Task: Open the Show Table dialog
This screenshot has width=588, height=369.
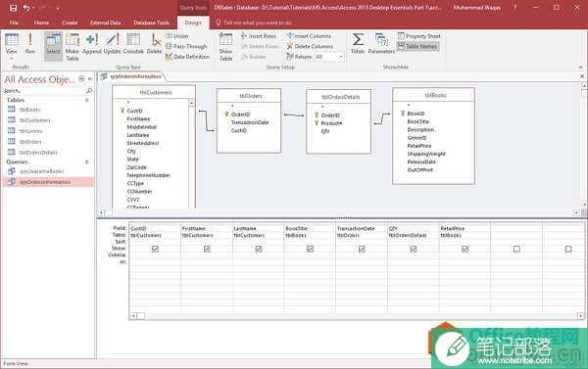Action: coord(225,46)
